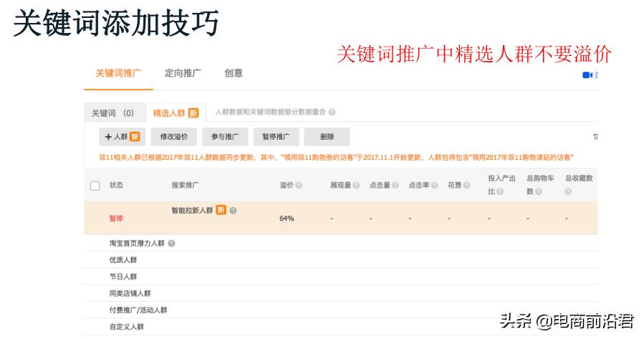Click help icon next to 展现量 header
644x339 pixels.
356,185
